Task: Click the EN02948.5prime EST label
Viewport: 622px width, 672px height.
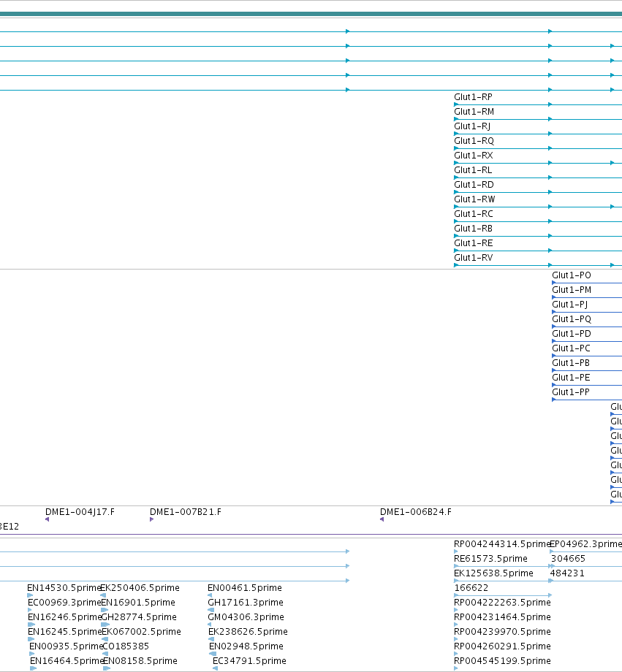Action: (246, 646)
